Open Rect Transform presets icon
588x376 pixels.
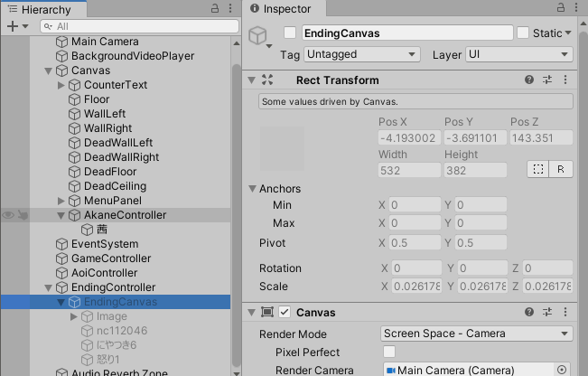pos(547,80)
